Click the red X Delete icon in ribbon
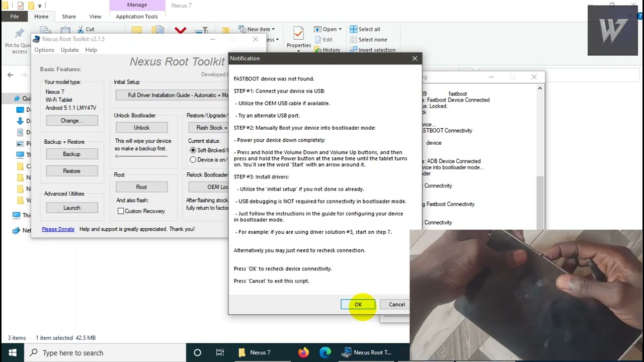Screen dimensions: 644x362 click(x=180, y=31)
